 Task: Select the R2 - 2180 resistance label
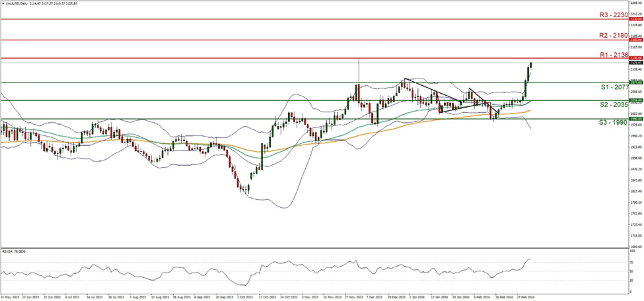point(613,36)
